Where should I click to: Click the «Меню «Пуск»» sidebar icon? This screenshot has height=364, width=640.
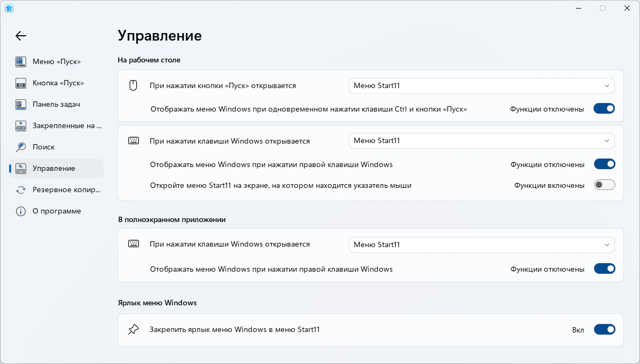point(21,61)
